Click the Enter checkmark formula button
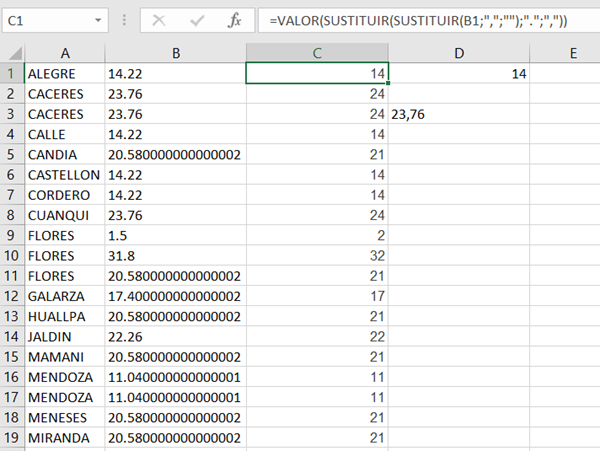 coord(197,20)
